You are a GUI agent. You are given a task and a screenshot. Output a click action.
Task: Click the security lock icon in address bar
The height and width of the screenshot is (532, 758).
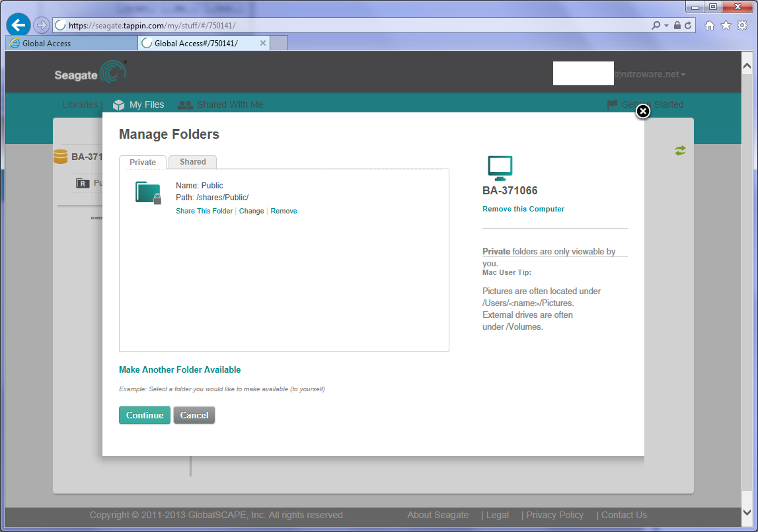coord(677,25)
